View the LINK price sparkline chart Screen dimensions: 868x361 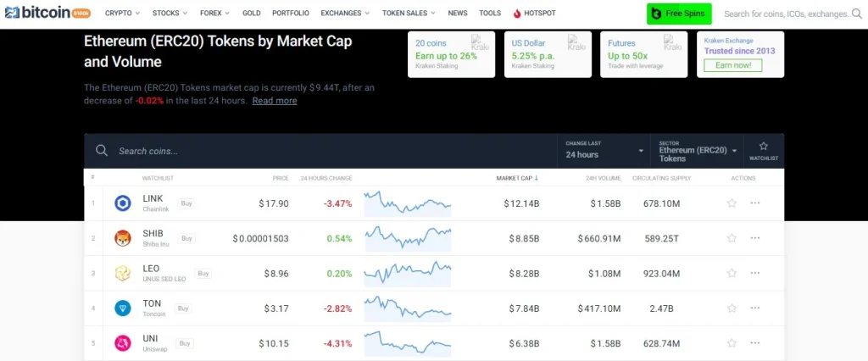coord(408,203)
